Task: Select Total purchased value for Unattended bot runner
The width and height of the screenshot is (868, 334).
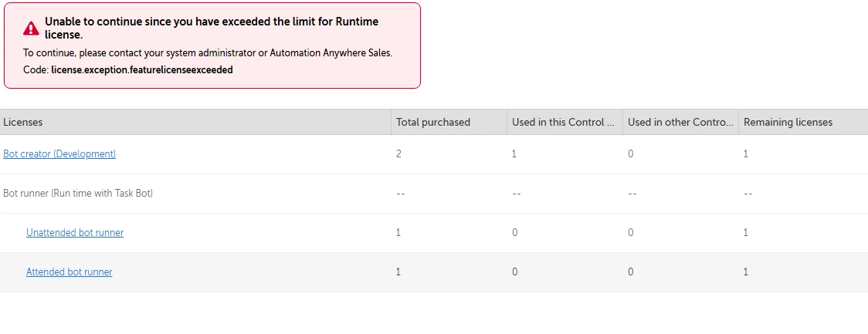Action: [x=398, y=233]
